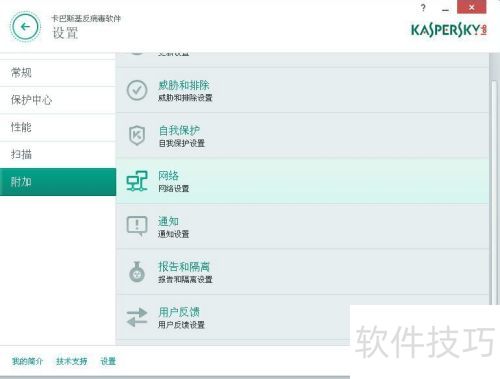Open help with the question mark icon
The width and height of the screenshot is (500, 379).
[x=423, y=7]
